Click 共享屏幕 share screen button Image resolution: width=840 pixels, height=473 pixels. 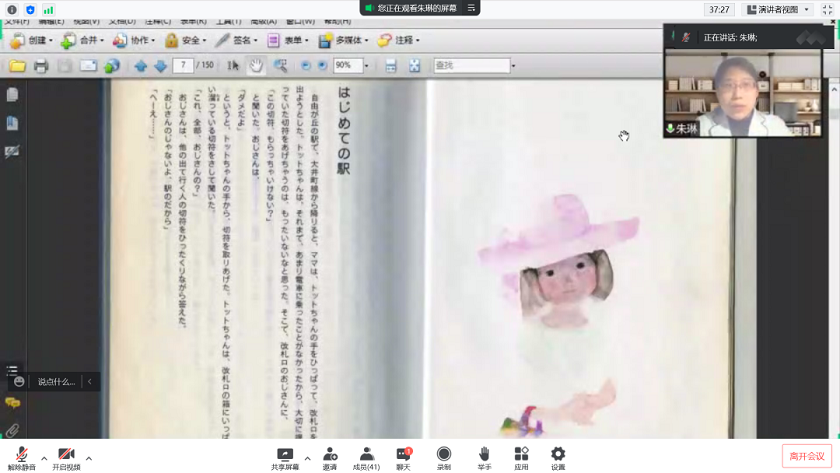[285, 459]
